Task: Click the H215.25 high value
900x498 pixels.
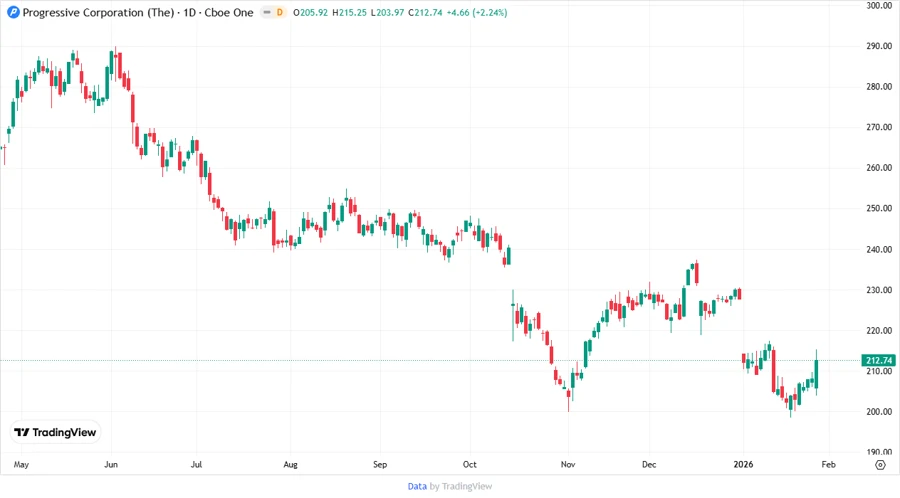Action: coord(350,13)
